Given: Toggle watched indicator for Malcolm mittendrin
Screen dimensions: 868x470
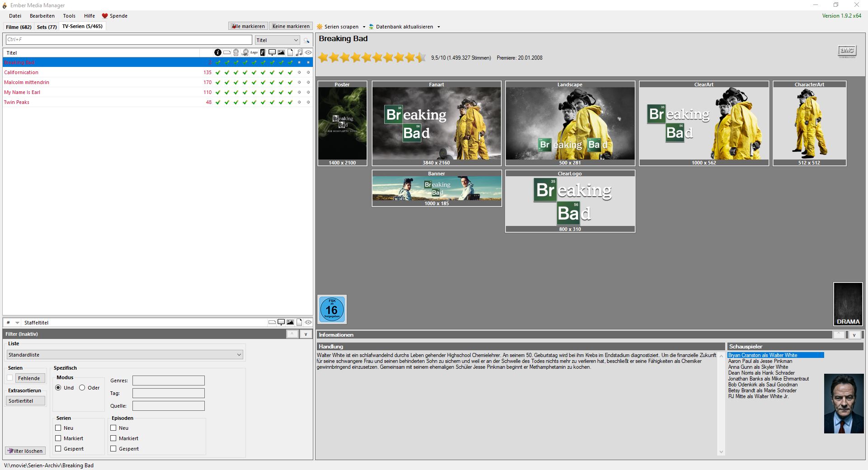Looking at the screenshot, I should (x=308, y=82).
